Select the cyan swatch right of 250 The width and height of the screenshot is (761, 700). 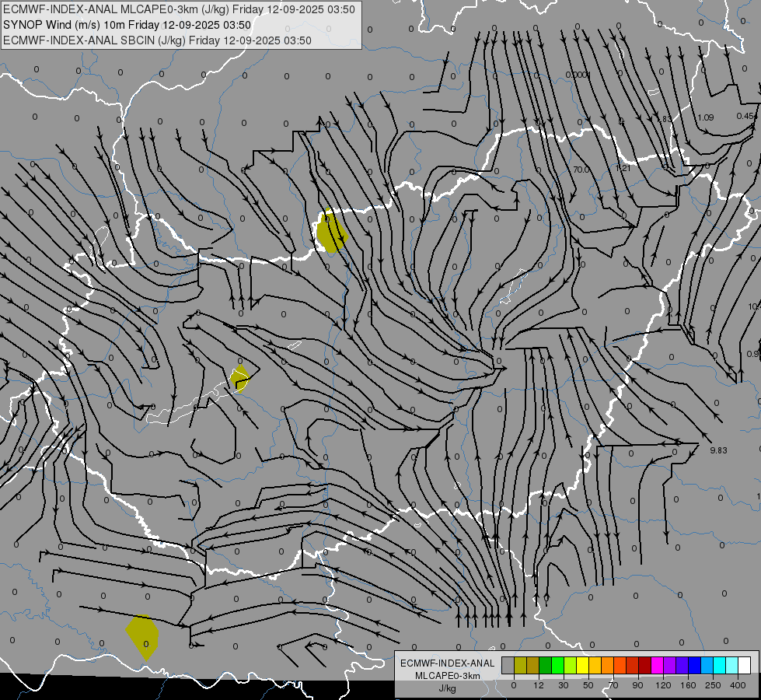(720, 665)
